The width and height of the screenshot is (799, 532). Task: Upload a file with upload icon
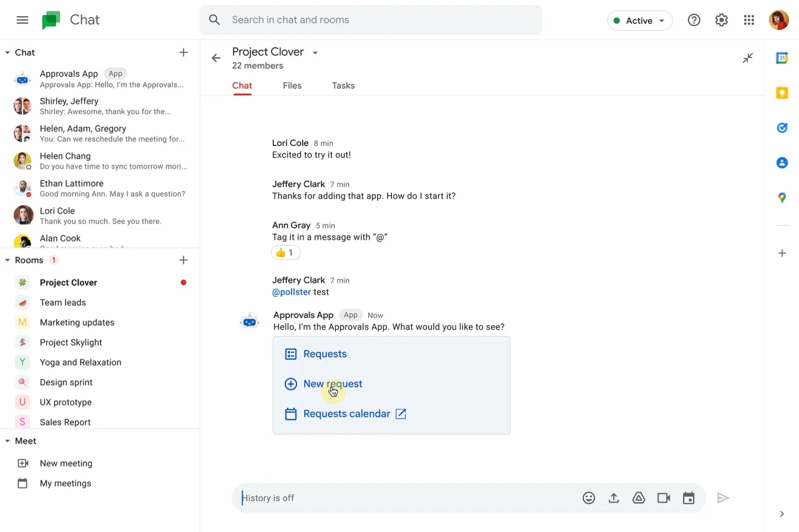pos(614,498)
